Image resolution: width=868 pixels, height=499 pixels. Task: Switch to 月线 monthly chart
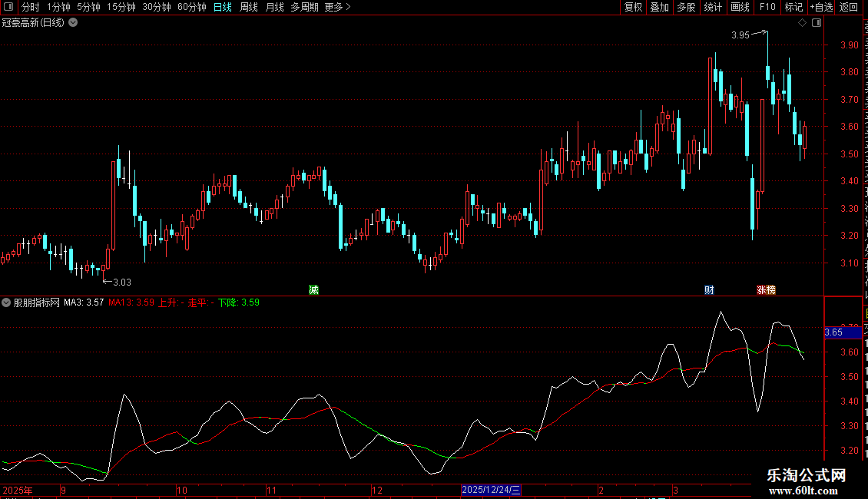(274, 7)
